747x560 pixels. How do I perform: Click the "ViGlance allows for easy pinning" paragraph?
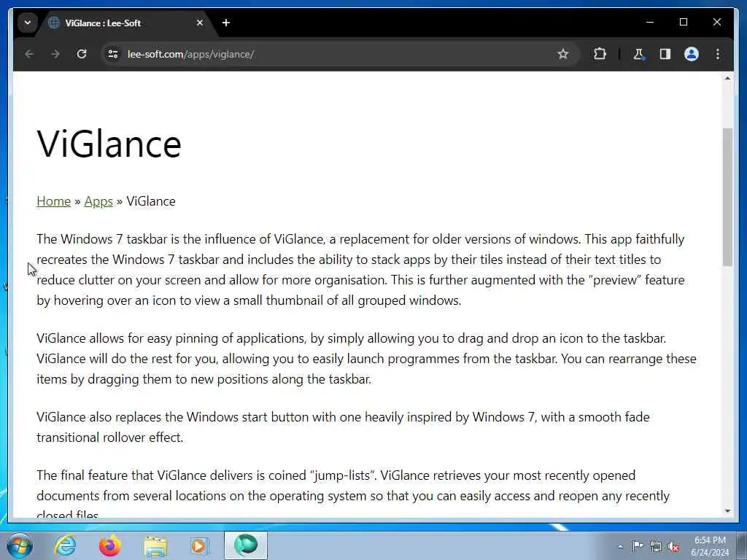pos(366,359)
